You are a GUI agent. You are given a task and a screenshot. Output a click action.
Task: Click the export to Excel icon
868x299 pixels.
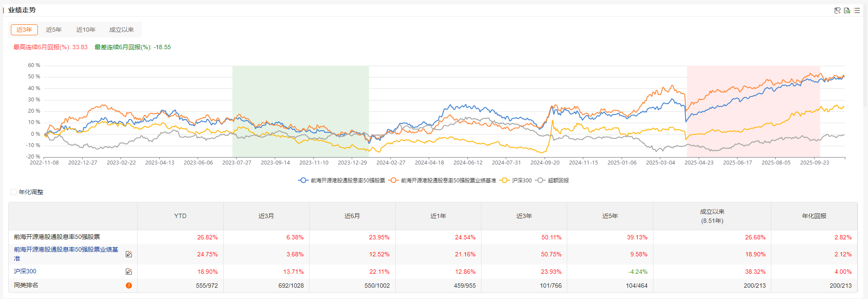[847, 10]
